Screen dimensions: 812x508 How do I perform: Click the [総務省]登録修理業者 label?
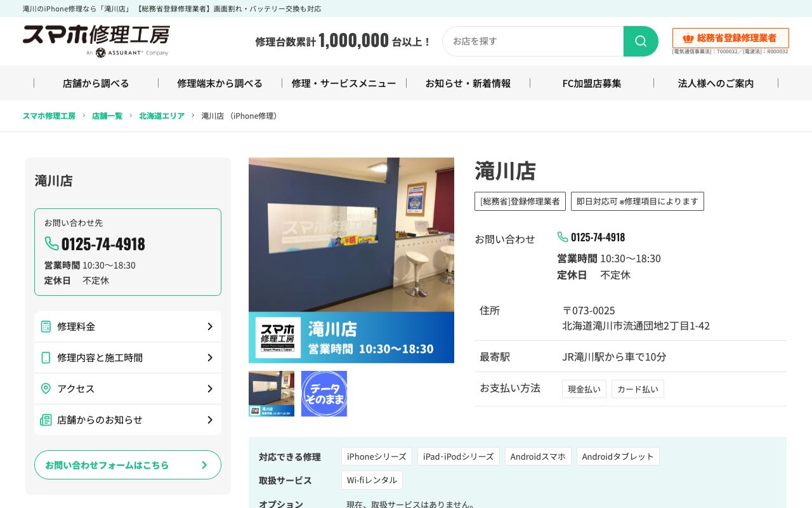tap(520, 201)
